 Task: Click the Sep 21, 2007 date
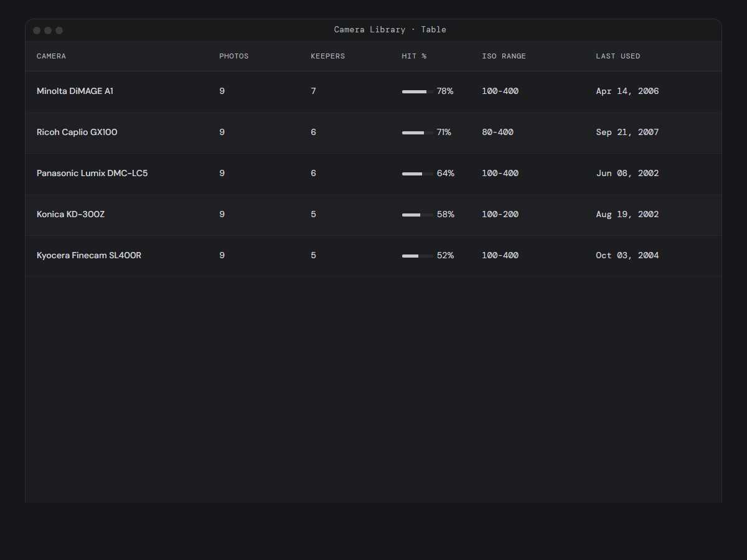(627, 132)
